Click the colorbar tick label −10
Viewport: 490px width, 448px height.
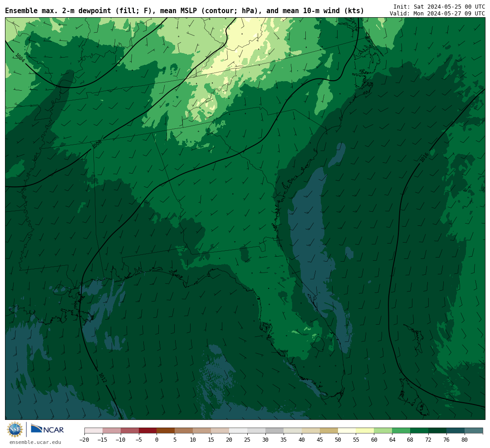pyautogui.click(x=120, y=440)
